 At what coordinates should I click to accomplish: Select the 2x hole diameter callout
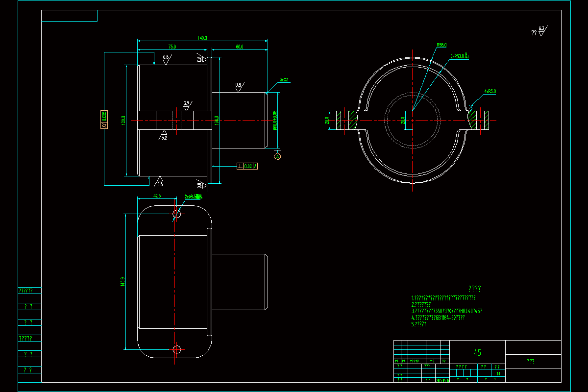tap(193, 196)
